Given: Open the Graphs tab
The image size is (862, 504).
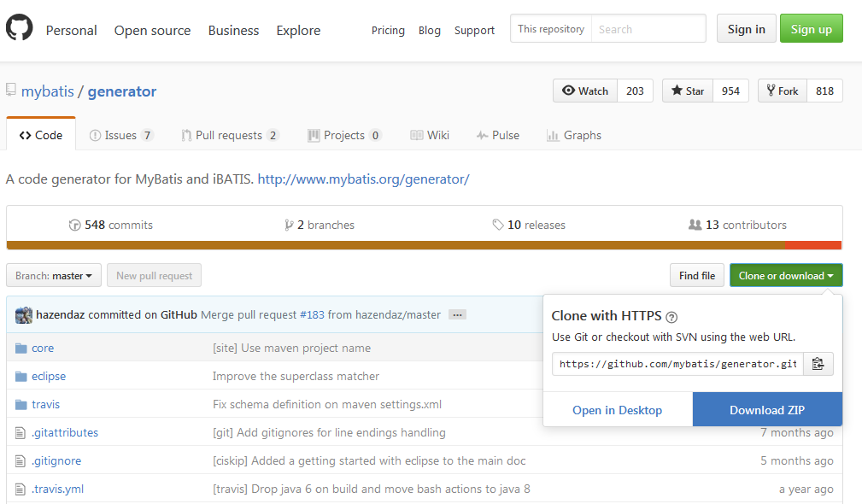Looking at the screenshot, I should (574, 135).
